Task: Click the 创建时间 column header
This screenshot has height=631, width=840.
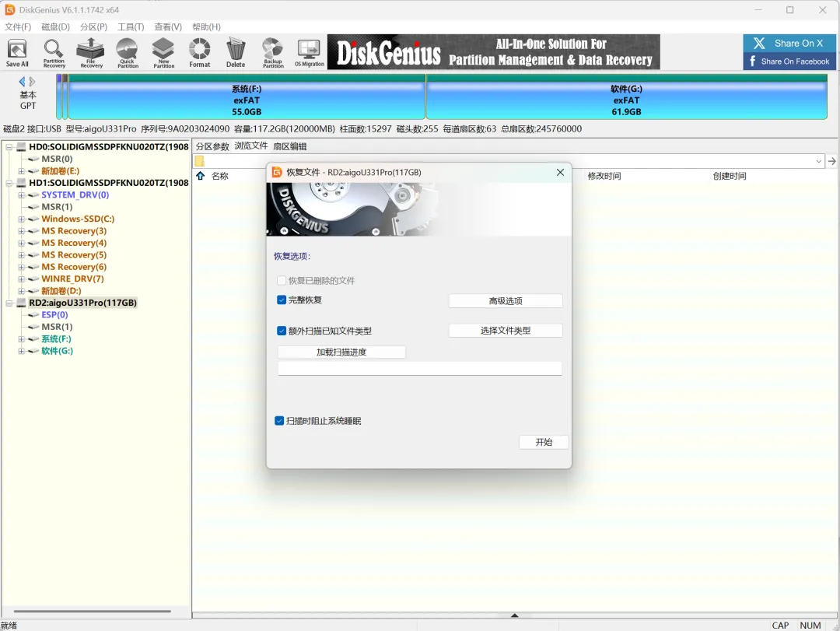Action: (729, 176)
